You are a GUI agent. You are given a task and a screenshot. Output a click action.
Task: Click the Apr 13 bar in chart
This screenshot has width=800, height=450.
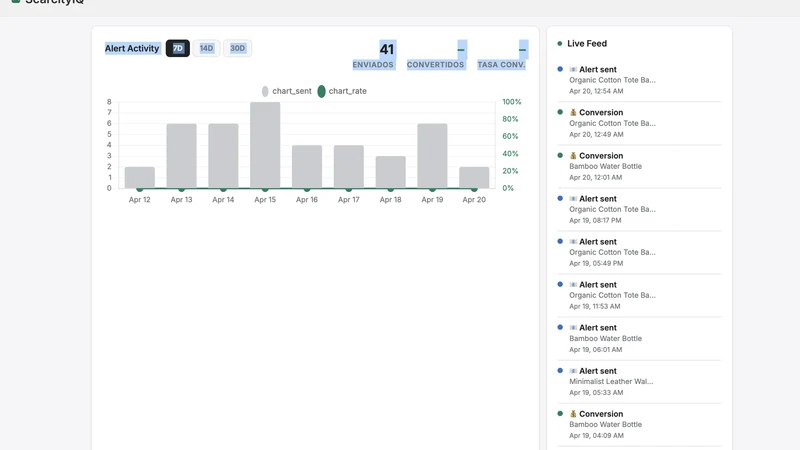(181, 156)
